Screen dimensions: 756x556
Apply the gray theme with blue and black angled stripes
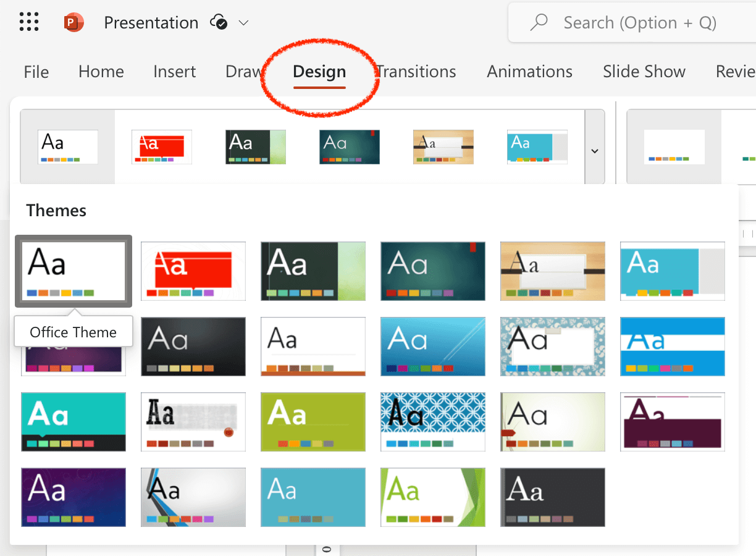(193, 497)
